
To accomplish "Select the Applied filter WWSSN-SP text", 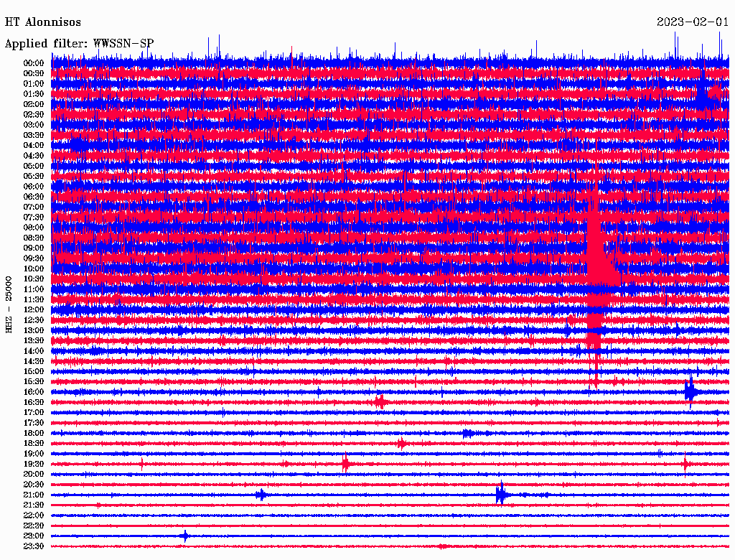I will (79, 44).
